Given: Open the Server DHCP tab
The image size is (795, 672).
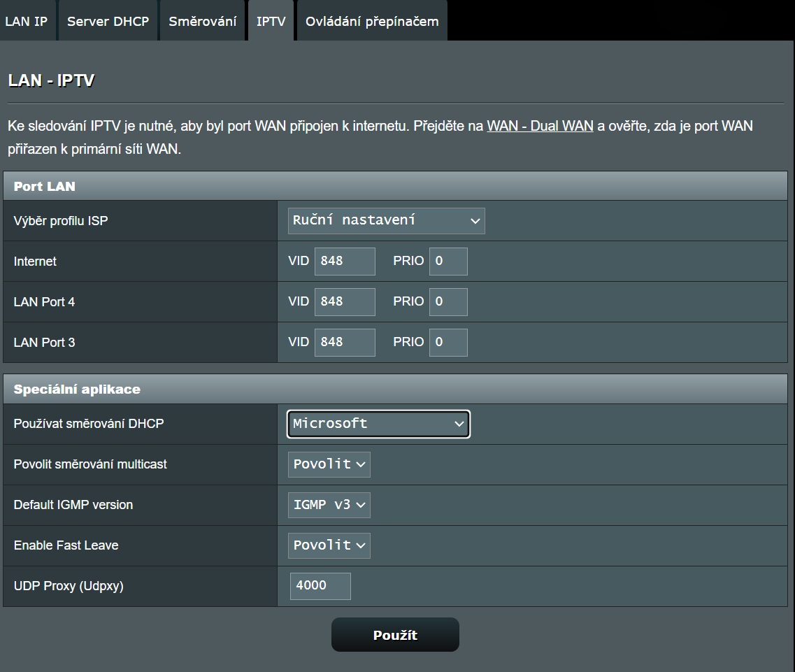Looking at the screenshot, I should [x=108, y=21].
